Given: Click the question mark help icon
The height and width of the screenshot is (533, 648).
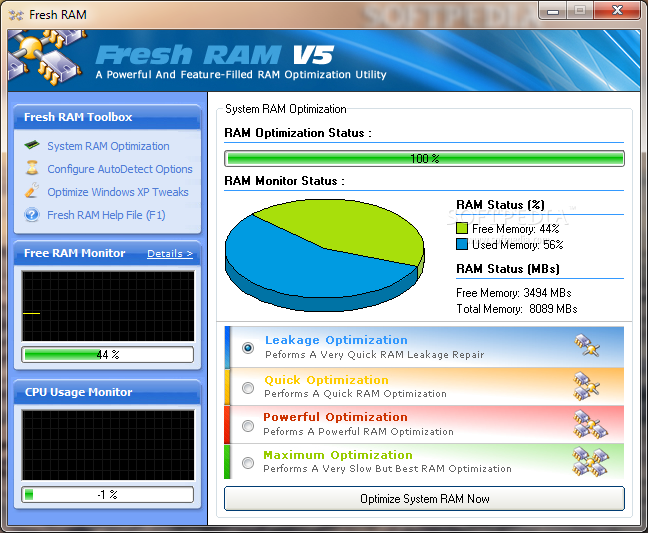Looking at the screenshot, I should tap(32, 215).
